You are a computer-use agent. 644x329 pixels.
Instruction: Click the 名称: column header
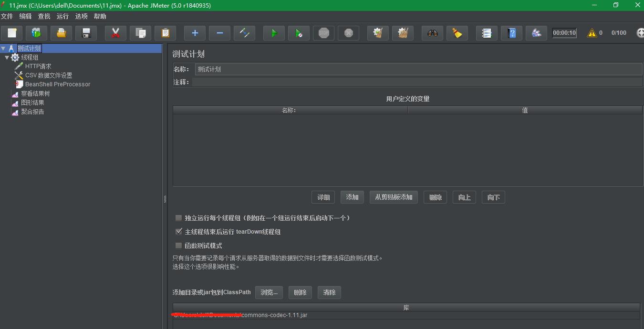pos(291,110)
